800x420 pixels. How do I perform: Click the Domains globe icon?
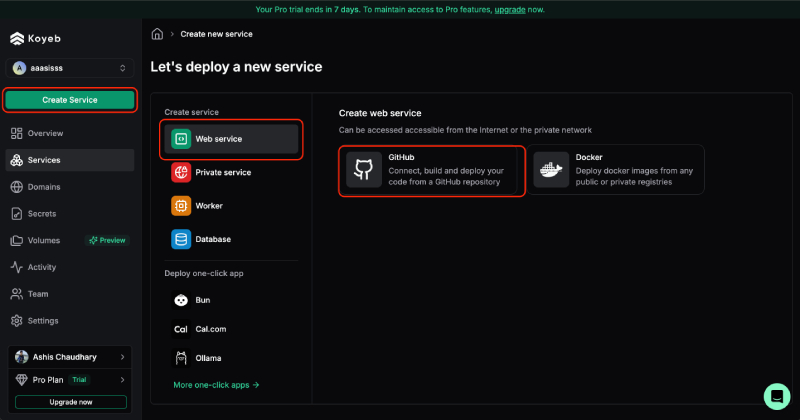click(x=16, y=187)
